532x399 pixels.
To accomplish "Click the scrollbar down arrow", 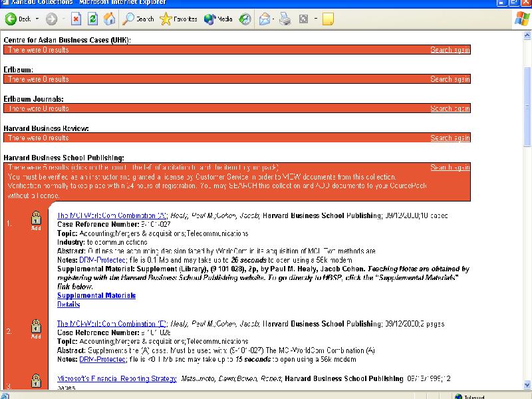I will [527, 385].
